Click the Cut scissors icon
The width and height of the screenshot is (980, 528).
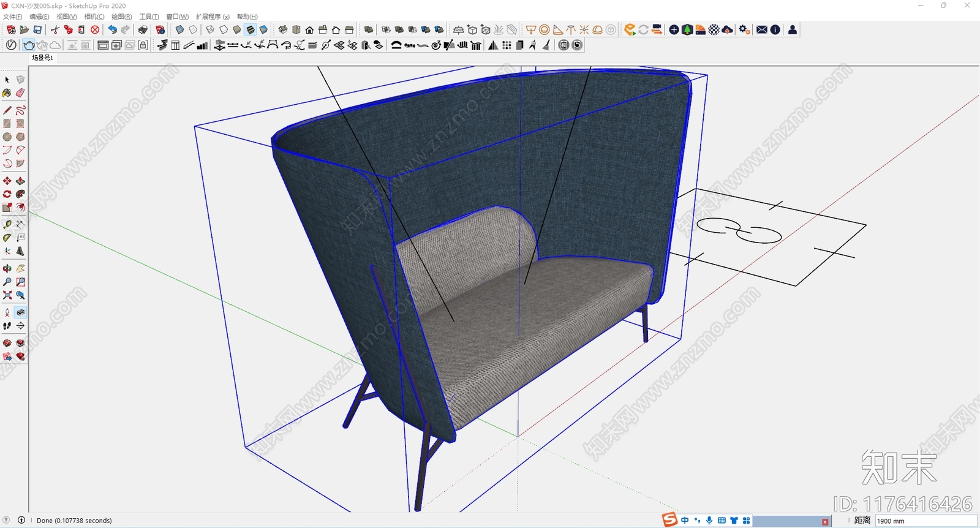pyautogui.click(x=55, y=29)
